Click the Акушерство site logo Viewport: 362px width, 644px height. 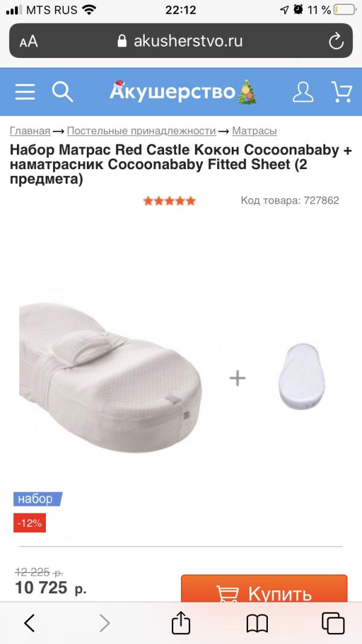[x=183, y=92]
